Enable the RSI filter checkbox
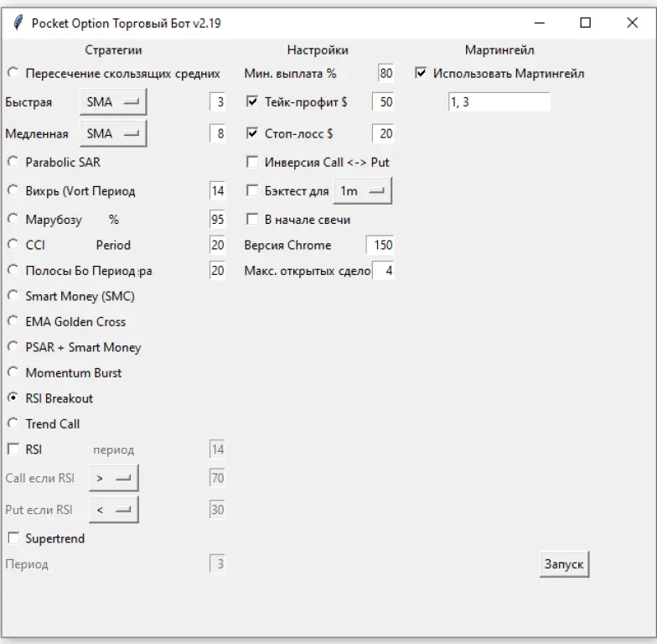The width and height of the screenshot is (657, 644). tap(13, 449)
